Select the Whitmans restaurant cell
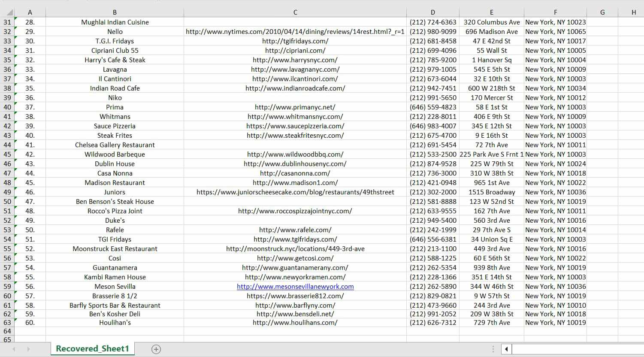 tap(115, 117)
